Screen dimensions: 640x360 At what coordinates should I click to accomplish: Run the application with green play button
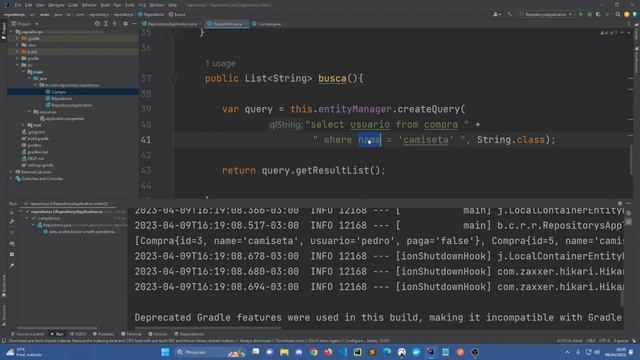(x=581, y=14)
